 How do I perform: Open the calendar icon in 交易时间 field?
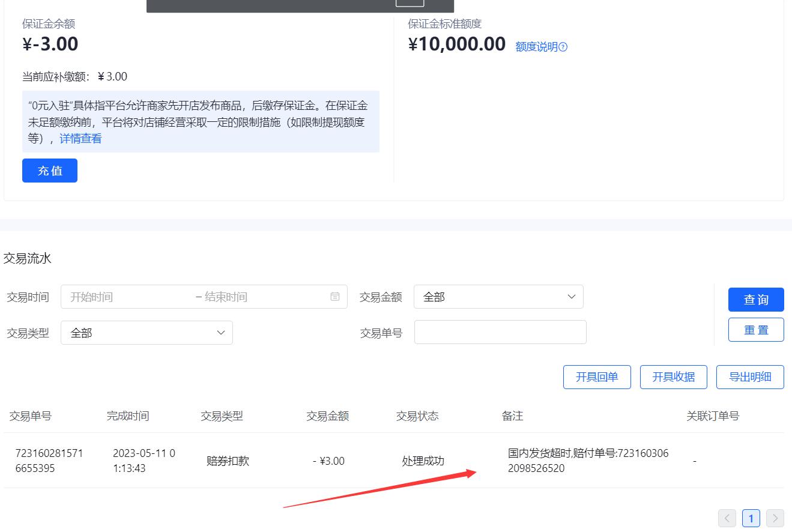(334, 296)
